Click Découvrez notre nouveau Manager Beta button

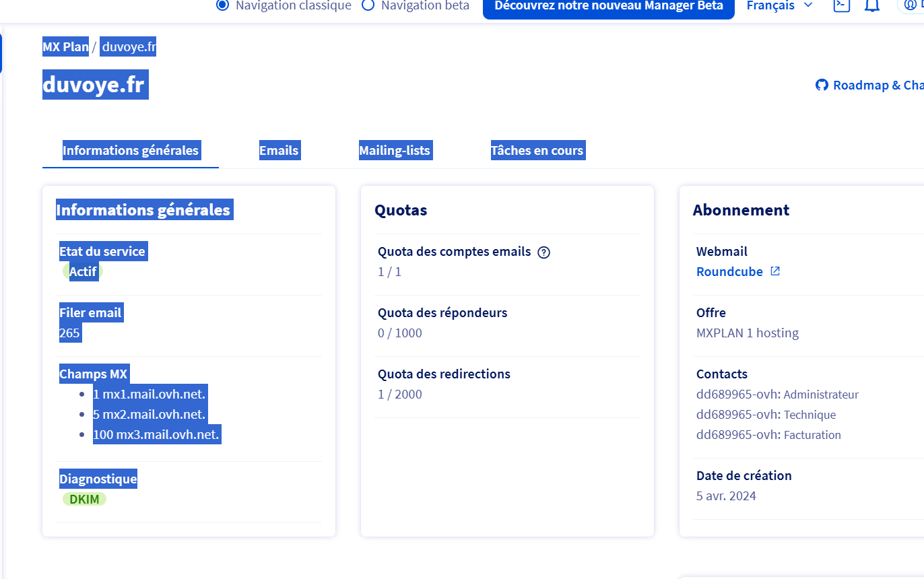coord(609,6)
